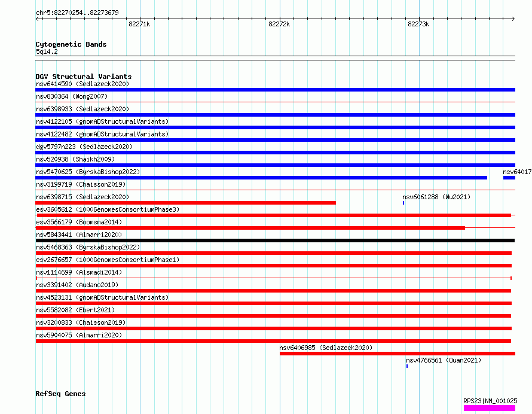Click the chr5:82270254..82273679 coordinate label
Viewport: 532px width, 414px height.
(77, 13)
